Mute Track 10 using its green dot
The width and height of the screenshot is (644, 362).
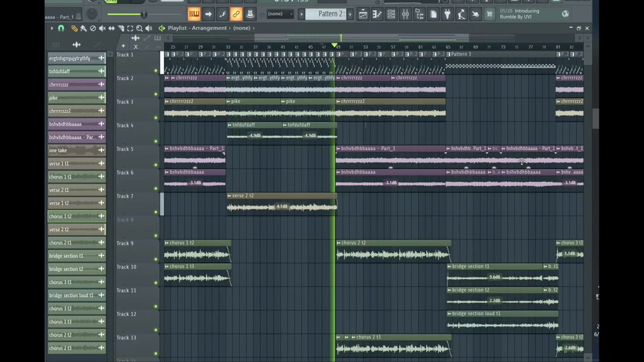tap(156, 283)
